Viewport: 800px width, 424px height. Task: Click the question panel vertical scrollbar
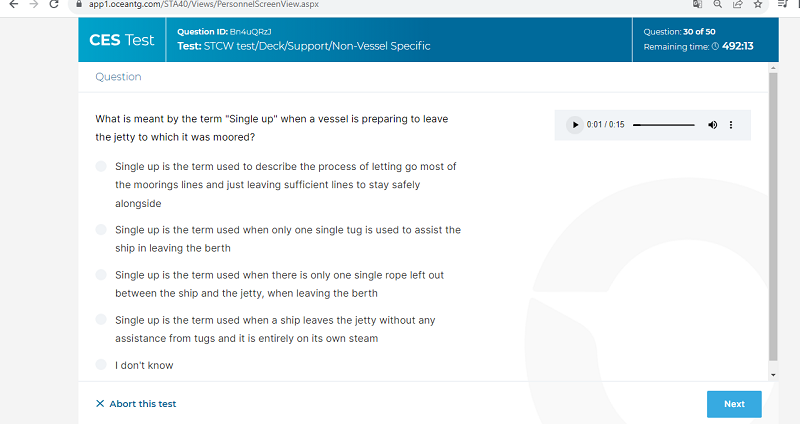tap(773, 216)
